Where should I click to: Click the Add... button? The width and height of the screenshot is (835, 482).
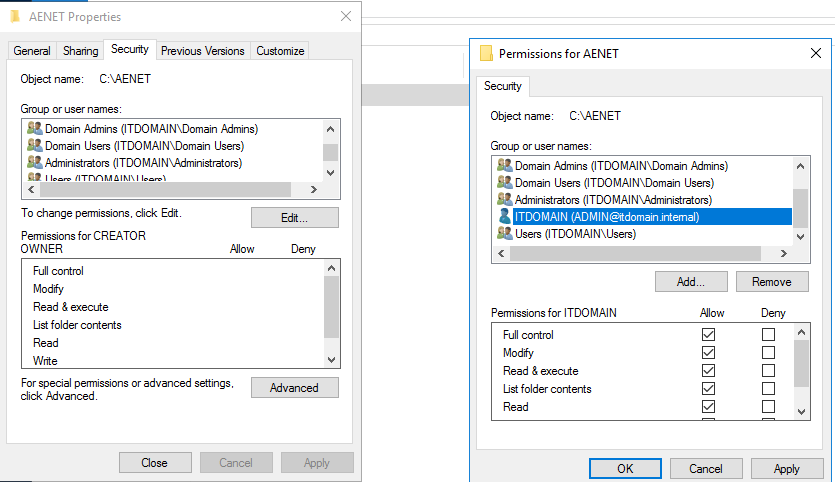coord(690,282)
